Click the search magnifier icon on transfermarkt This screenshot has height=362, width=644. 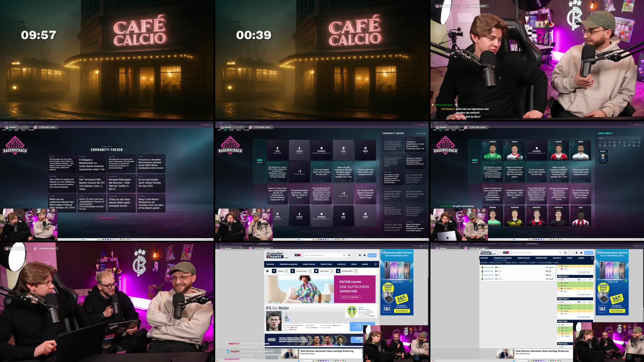[x=344, y=255]
